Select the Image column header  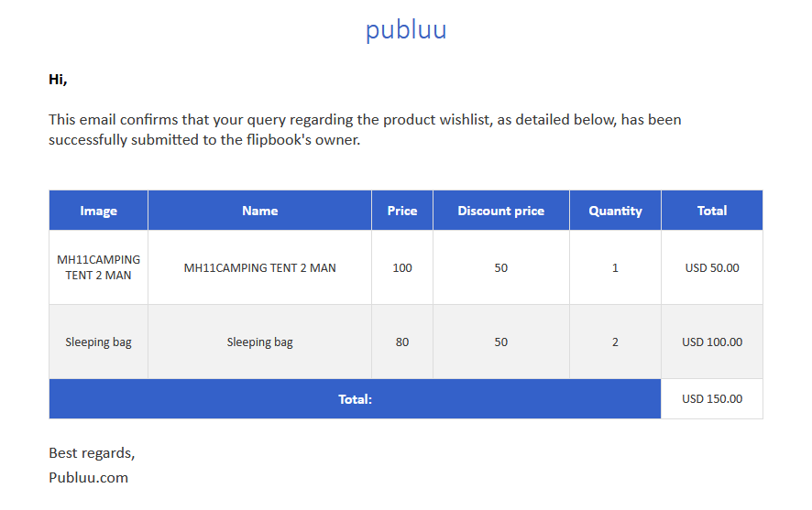[x=98, y=211]
